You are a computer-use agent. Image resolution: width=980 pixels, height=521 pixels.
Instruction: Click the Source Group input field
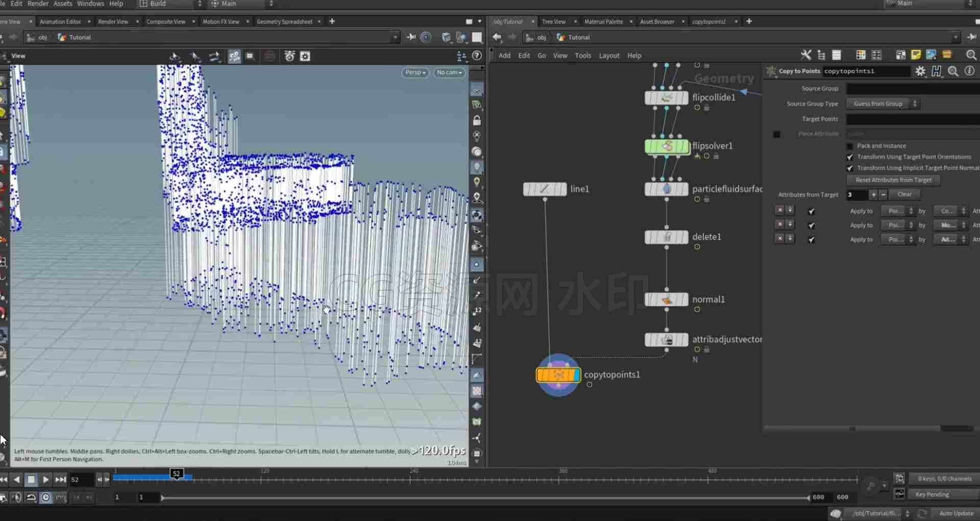[913, 89]
